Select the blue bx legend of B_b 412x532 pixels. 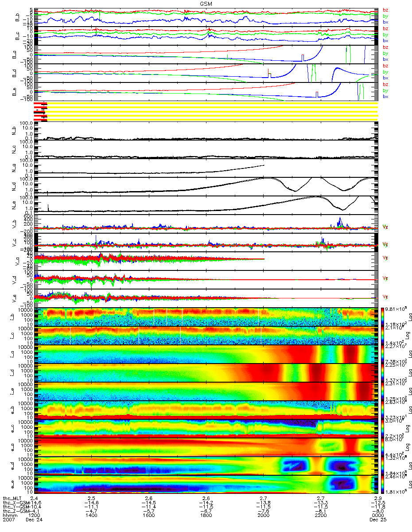pos(385,22)
